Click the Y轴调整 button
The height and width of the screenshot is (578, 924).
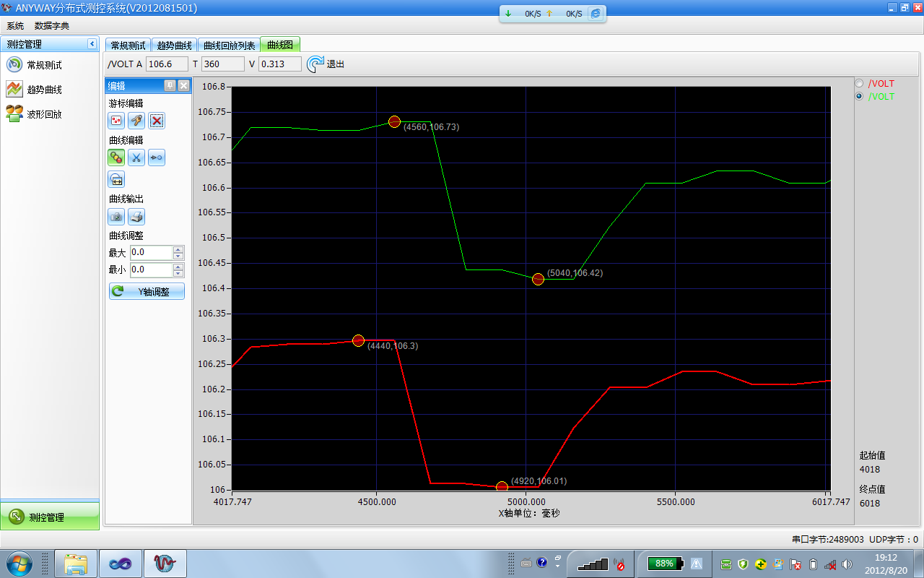pyautogui.click(x=147, y=291)
